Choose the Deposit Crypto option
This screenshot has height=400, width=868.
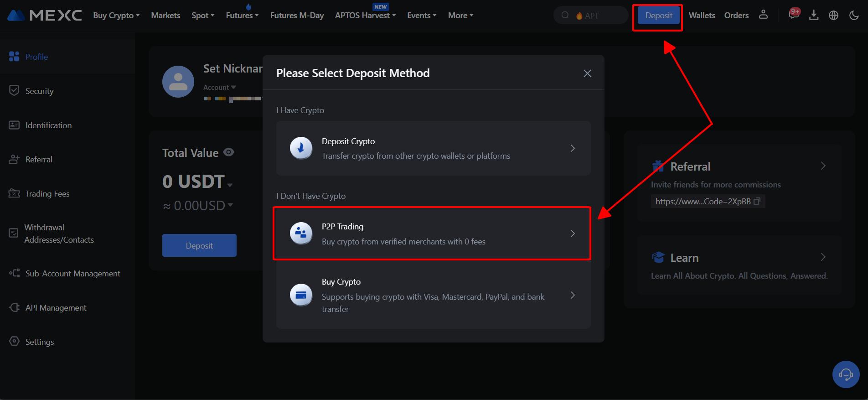pos(433,148)
